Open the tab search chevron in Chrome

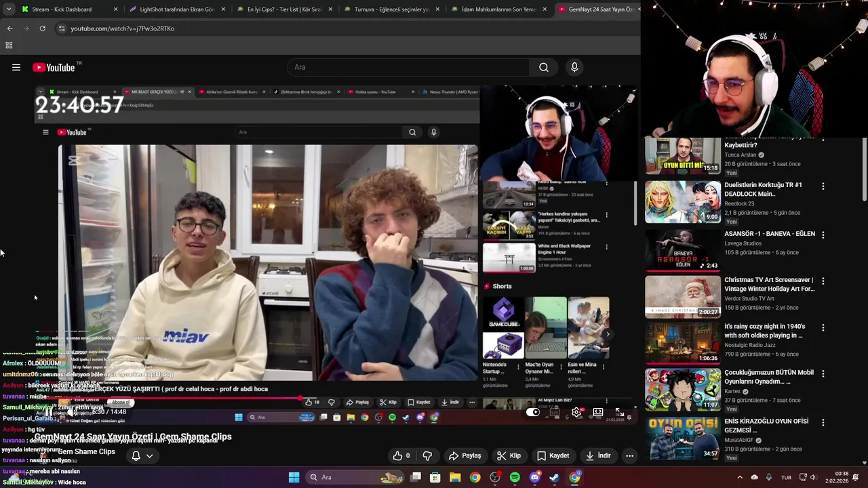tap(9, 9)
